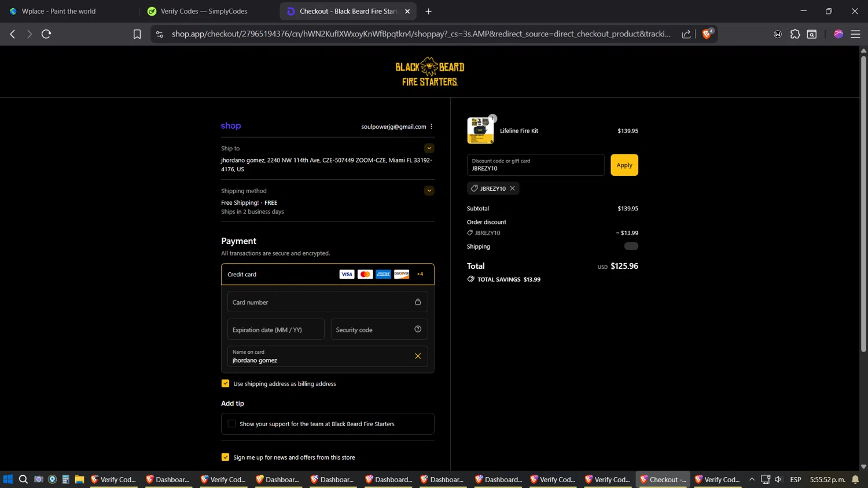Open site settings icon in address bar
868x488 pixels.
[x=160, y=34]
